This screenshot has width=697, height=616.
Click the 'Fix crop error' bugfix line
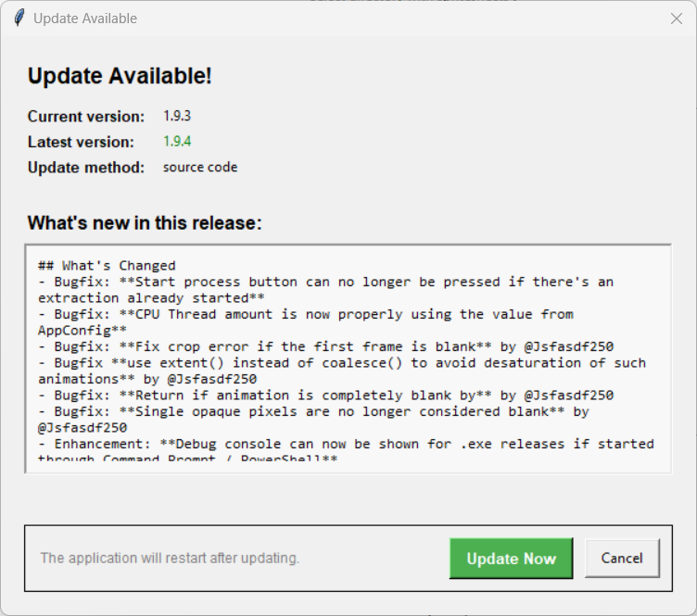(326, 346)
